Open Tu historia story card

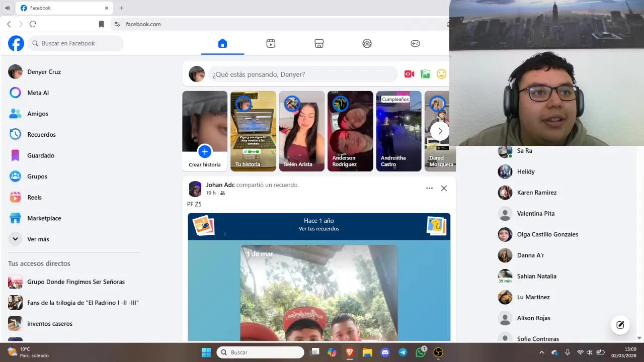point(253,131)
